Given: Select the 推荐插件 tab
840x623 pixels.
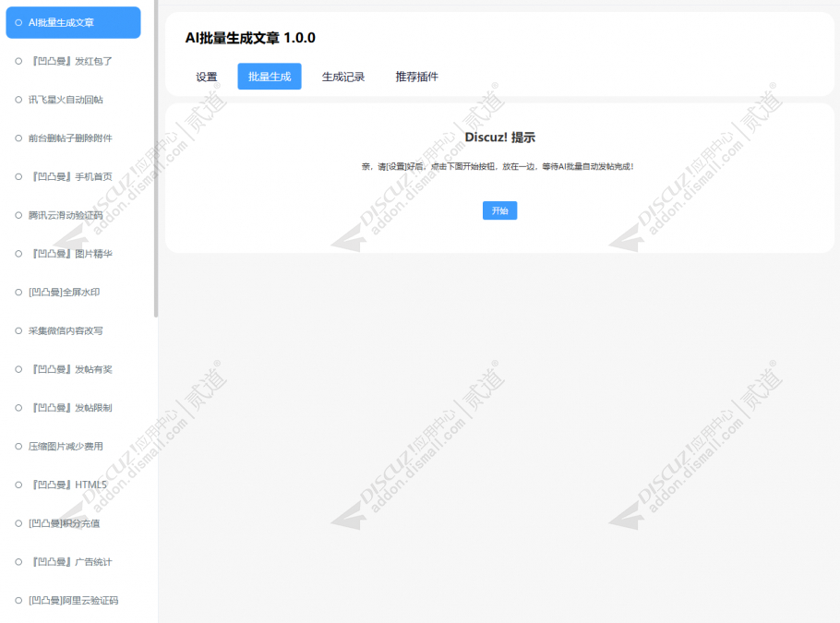Looking at the screenshot, I should pyautogui.click(x=417, y=77).
